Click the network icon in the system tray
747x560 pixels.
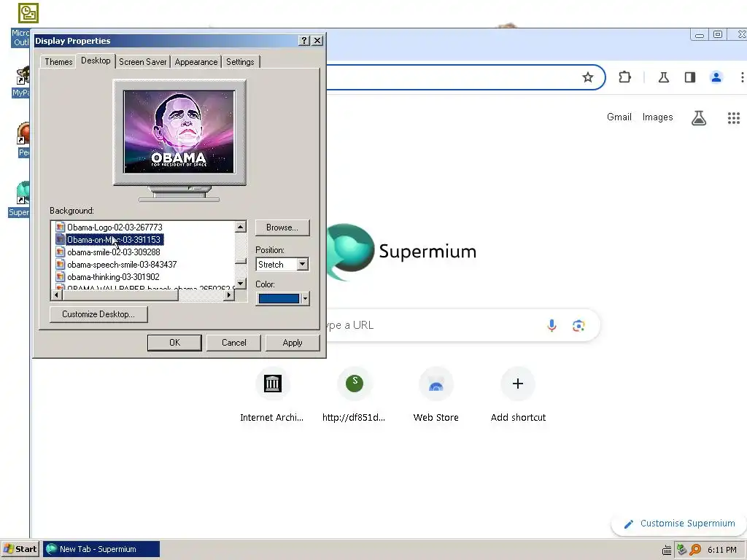[x=681, y=550]
